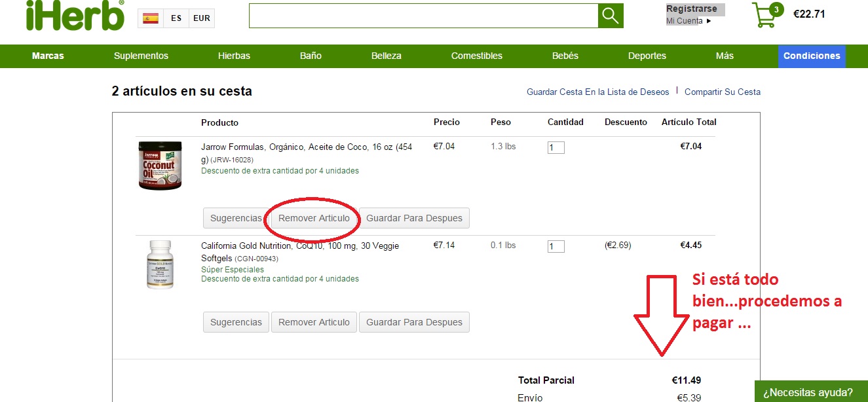Image resolution: width=868 pixels, height=402 pixels.
Task: Click the blue Condiciones tab
Action: point(812,56)
